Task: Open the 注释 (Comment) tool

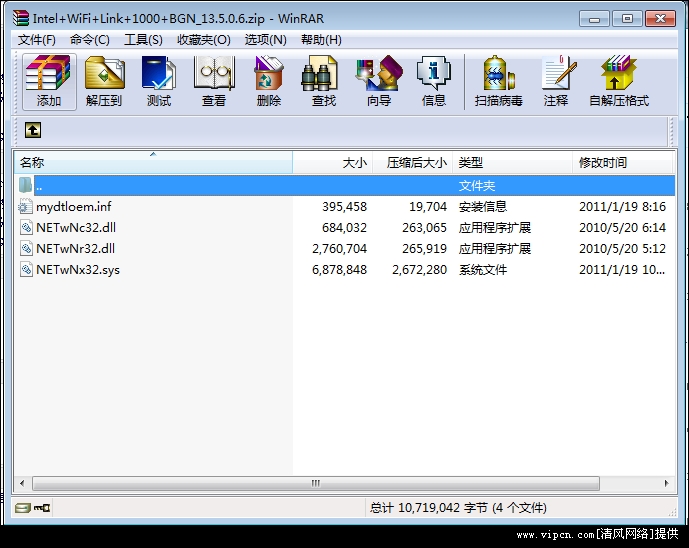Action: point(556,82)
